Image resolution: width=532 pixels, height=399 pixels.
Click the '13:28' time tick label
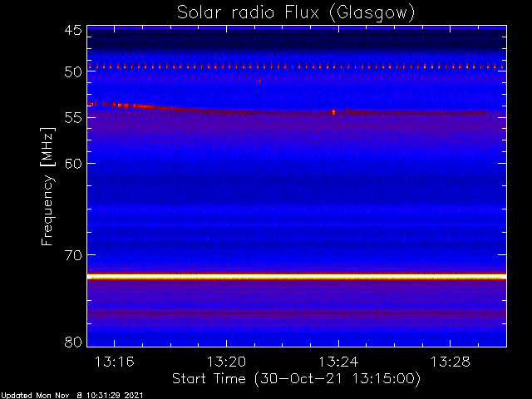451,362
